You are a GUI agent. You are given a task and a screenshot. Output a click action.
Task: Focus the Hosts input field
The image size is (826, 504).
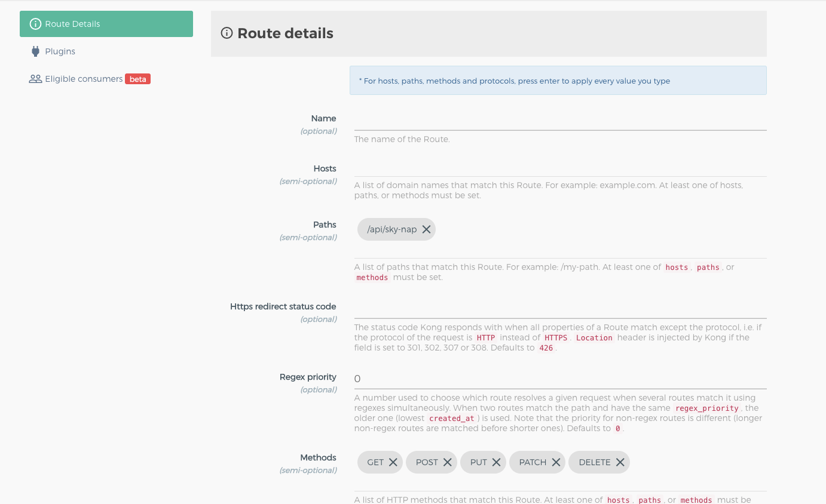[560, 168]
